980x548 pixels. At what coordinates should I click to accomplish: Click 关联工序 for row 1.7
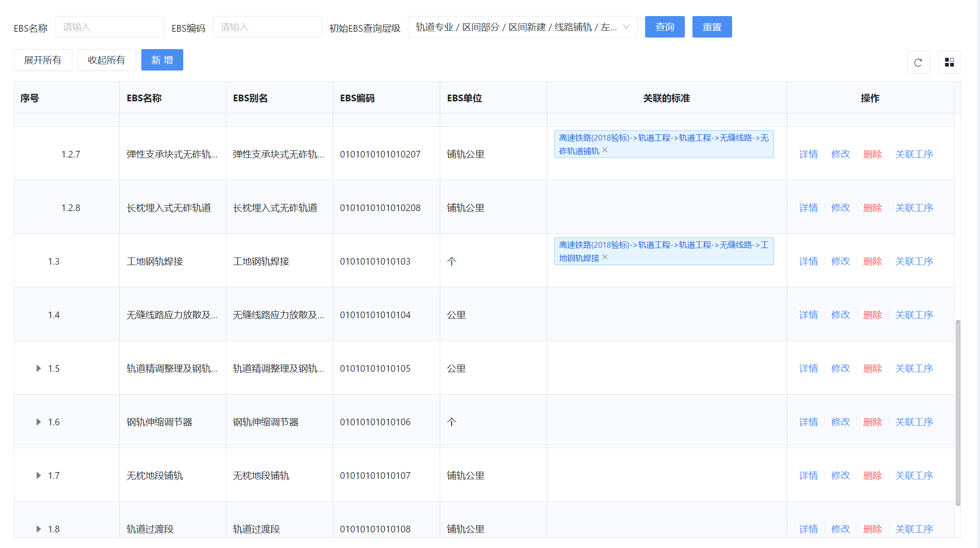[914, 476]
